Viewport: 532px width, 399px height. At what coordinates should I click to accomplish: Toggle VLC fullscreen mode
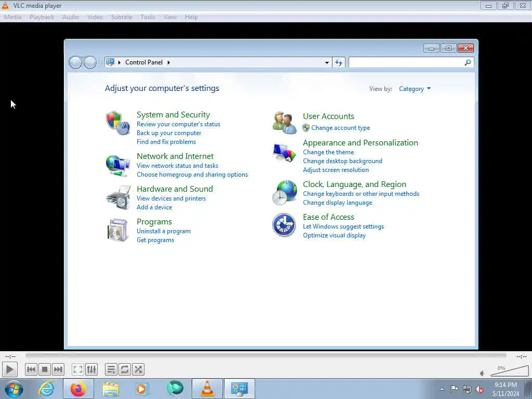tap(78, 369)
